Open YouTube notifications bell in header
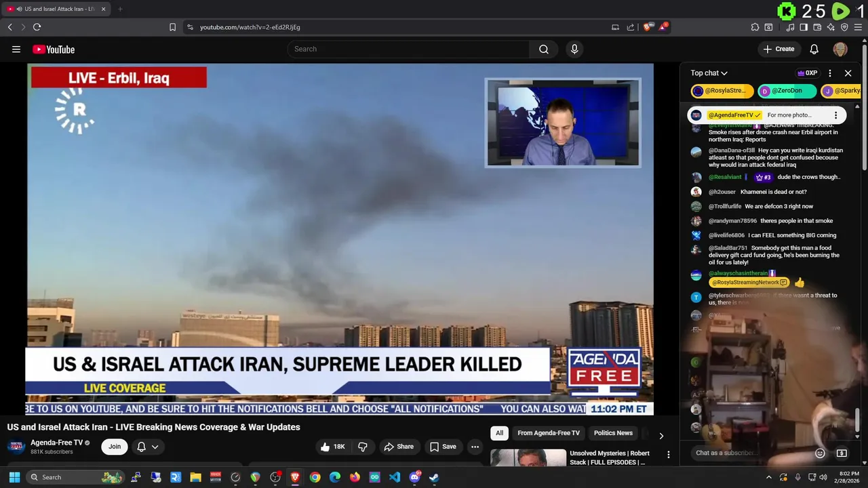The height and width of the screenshot is (488, 868). (x=814, y=49)
